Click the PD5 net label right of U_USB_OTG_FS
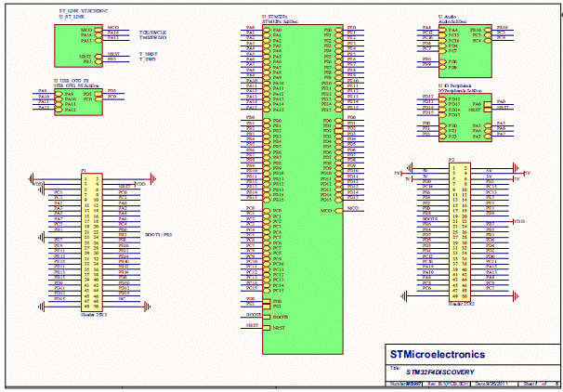563x392 pixels. pos(111,91)
